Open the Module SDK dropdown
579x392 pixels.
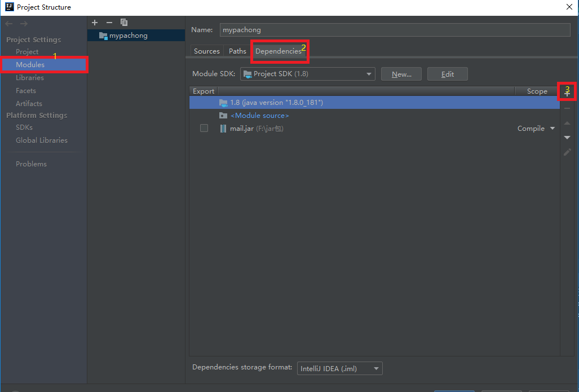click(308, 74)
